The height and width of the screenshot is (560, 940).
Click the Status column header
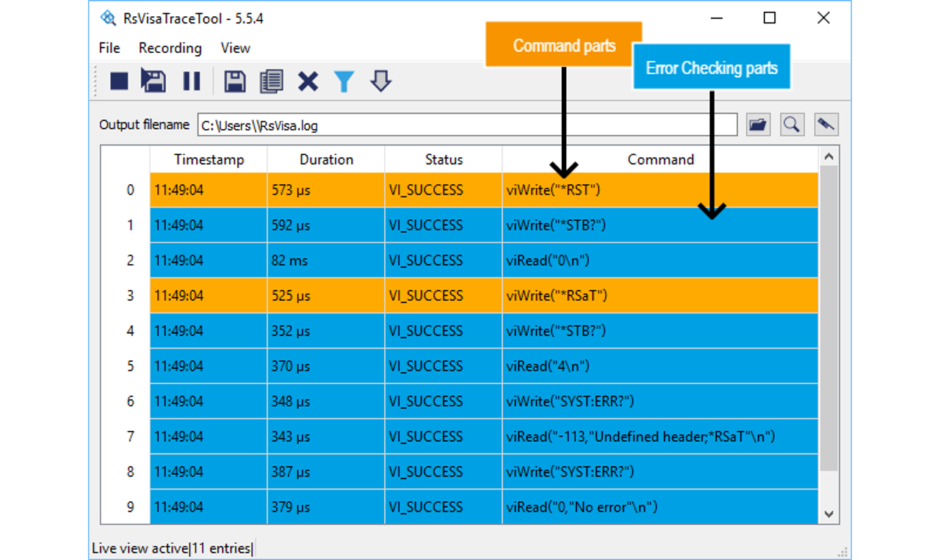[444, 159]
